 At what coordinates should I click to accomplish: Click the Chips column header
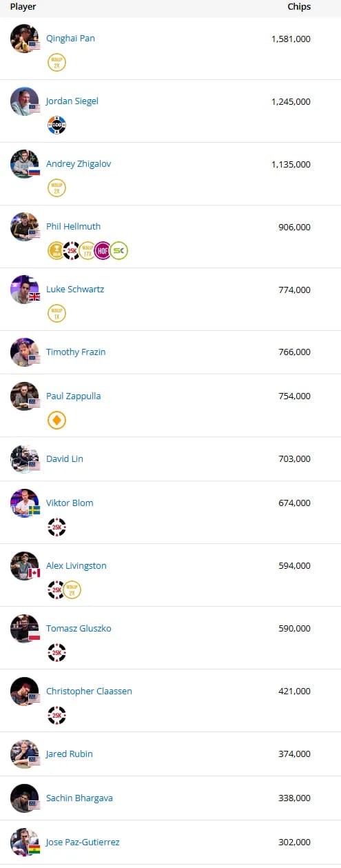tap(299, 7)
